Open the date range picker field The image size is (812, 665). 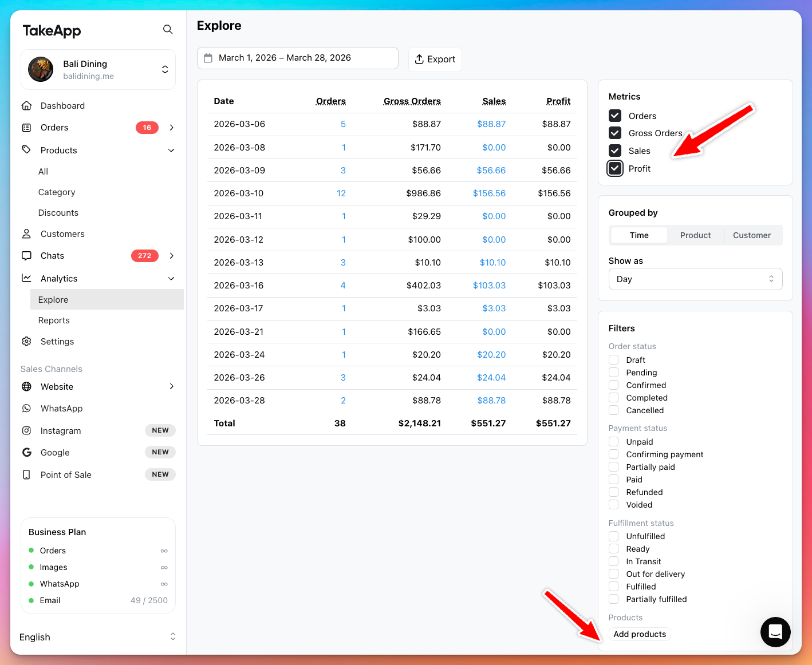pyautogui.click(x=298, y=58)
